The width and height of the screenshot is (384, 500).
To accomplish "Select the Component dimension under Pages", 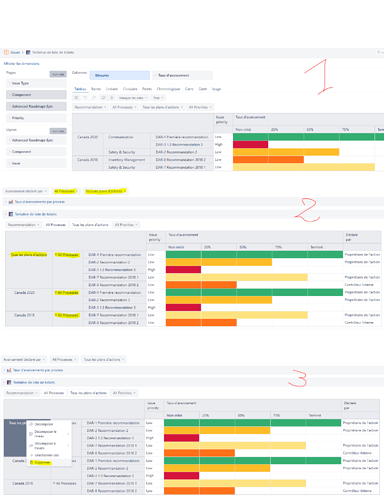I will click(x=36, y=95).
